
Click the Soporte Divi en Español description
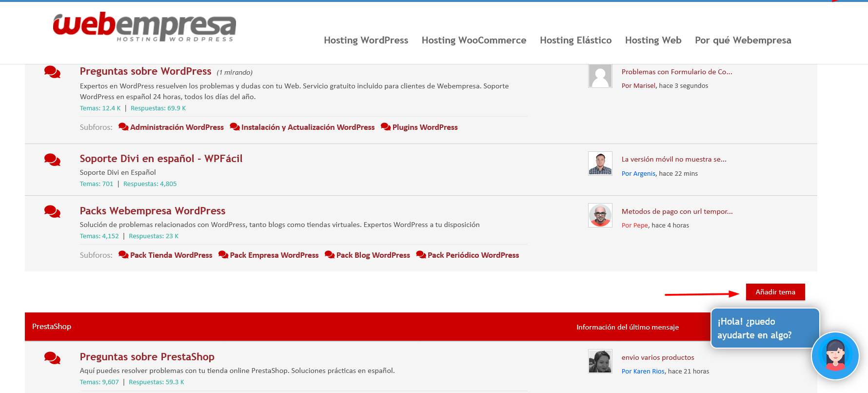click(118, 172)
